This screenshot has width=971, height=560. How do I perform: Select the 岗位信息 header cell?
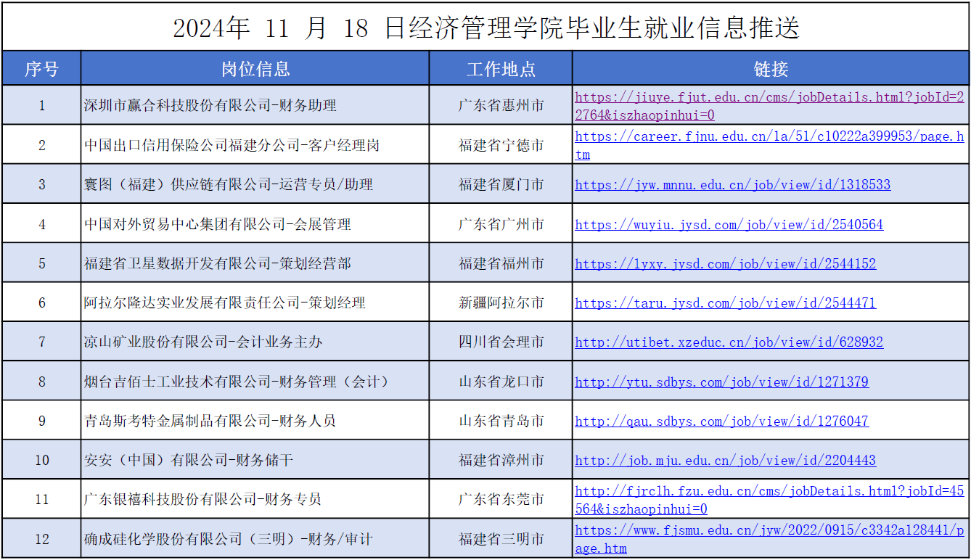pyautogui.click(x=255, y=69)
